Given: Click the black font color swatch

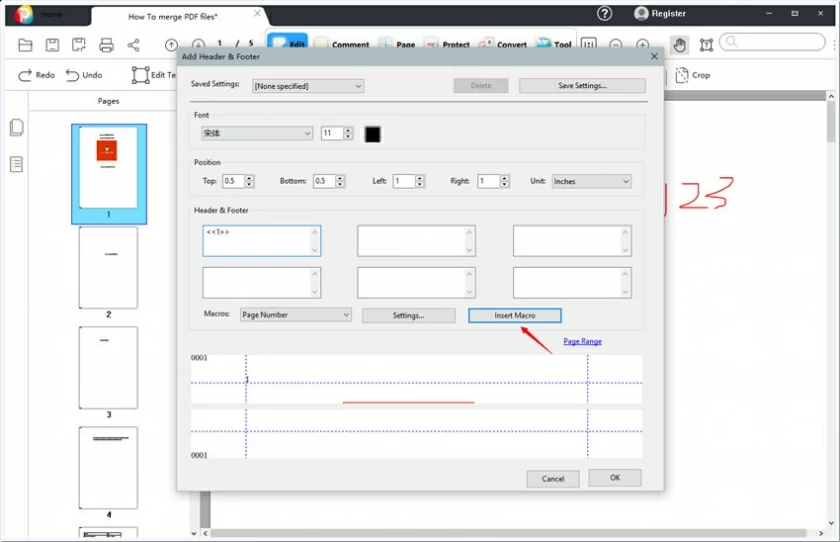Looking at the screenshot, I should coord(372,134).
